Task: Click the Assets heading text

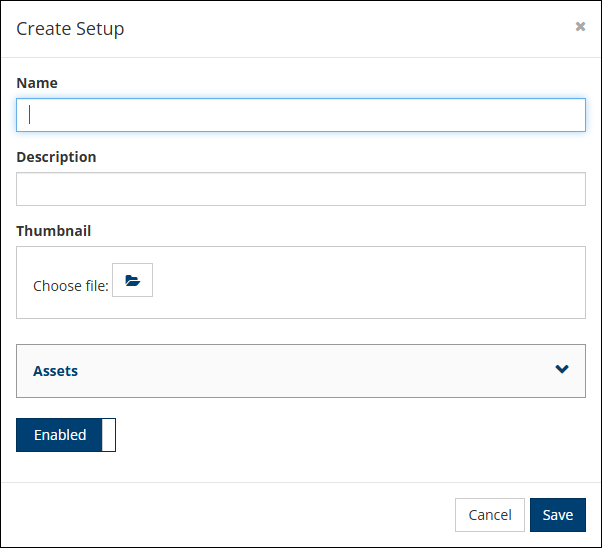Action: (x=55, y=371)
